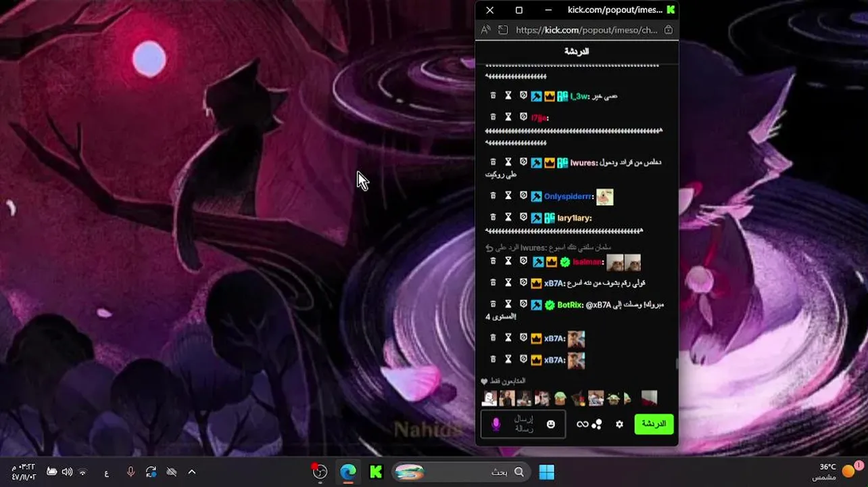This screenshot has height=487, width=868.
Task: Delete the message from l_3w
Action: pos(493,96)
